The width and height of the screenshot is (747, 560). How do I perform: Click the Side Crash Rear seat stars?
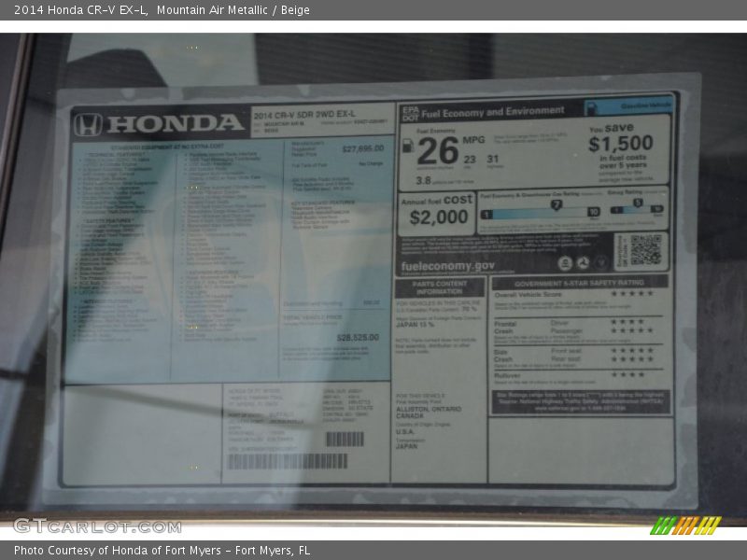(632, 358)
